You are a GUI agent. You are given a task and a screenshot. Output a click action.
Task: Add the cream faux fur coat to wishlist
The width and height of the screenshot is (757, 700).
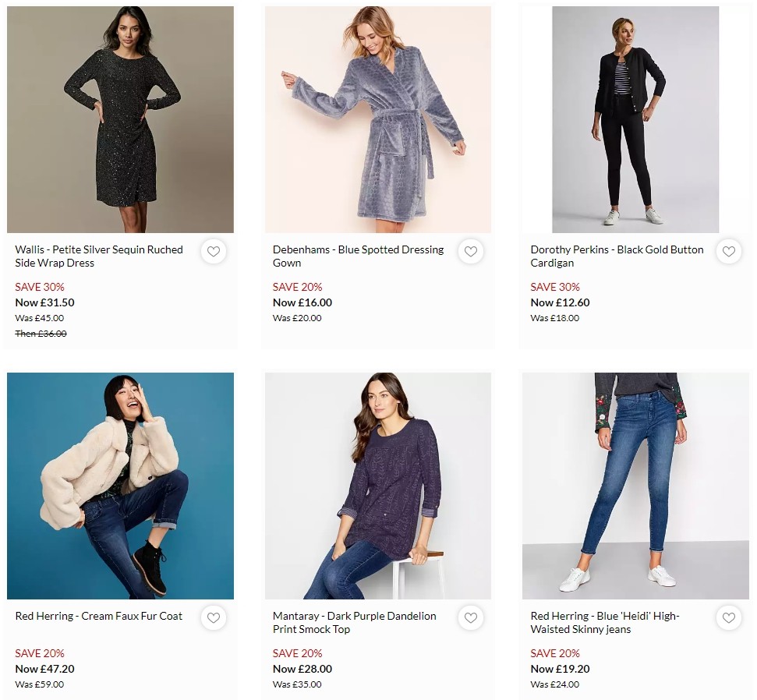[x=214, y=618]
